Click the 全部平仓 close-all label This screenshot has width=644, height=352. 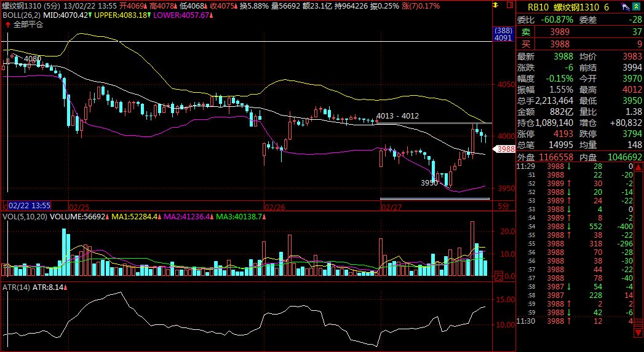coord(28,25)
